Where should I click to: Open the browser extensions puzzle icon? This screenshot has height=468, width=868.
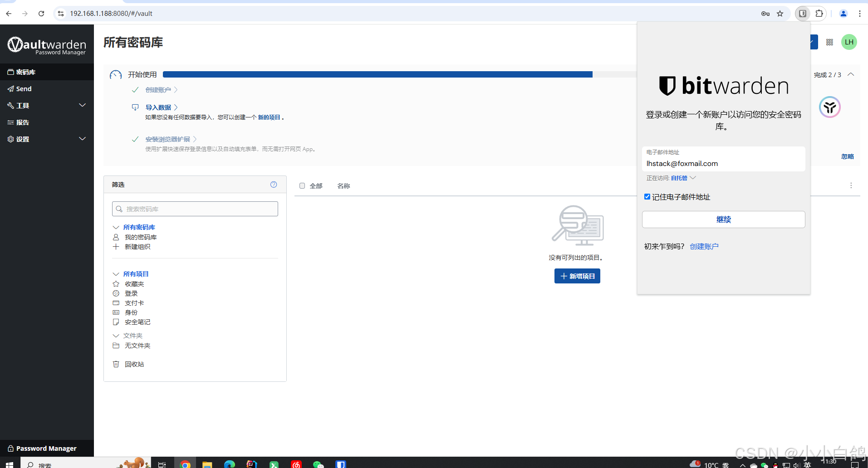819,14
